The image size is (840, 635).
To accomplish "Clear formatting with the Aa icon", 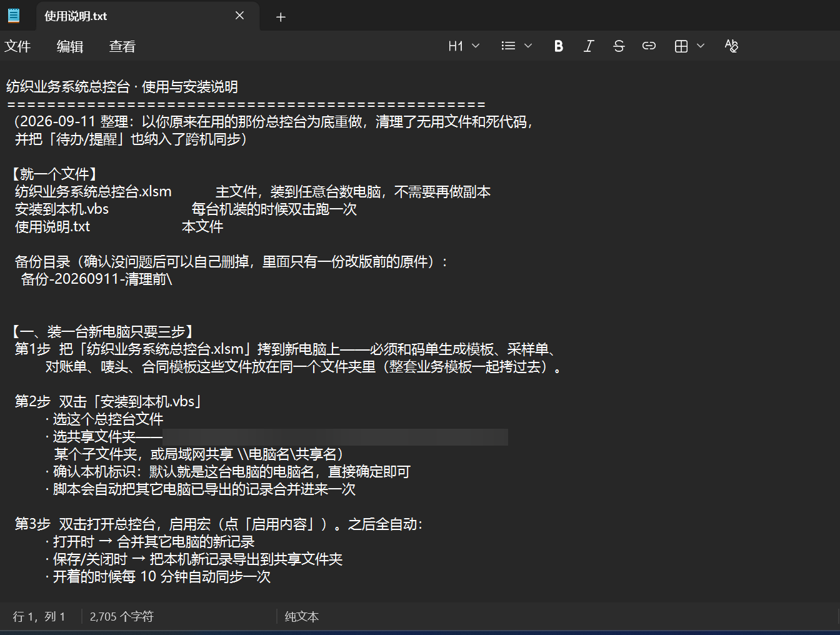I will click(731, 46).
